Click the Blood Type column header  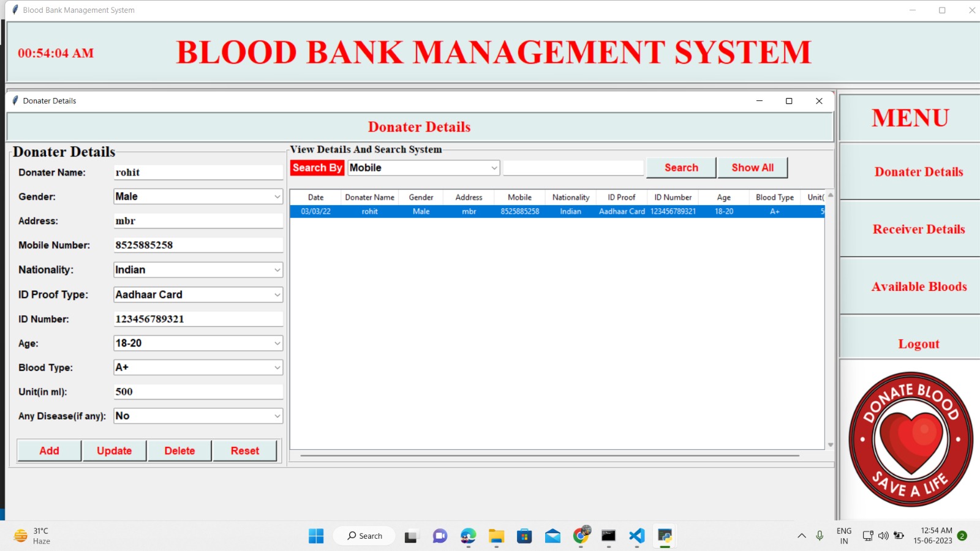774,197
